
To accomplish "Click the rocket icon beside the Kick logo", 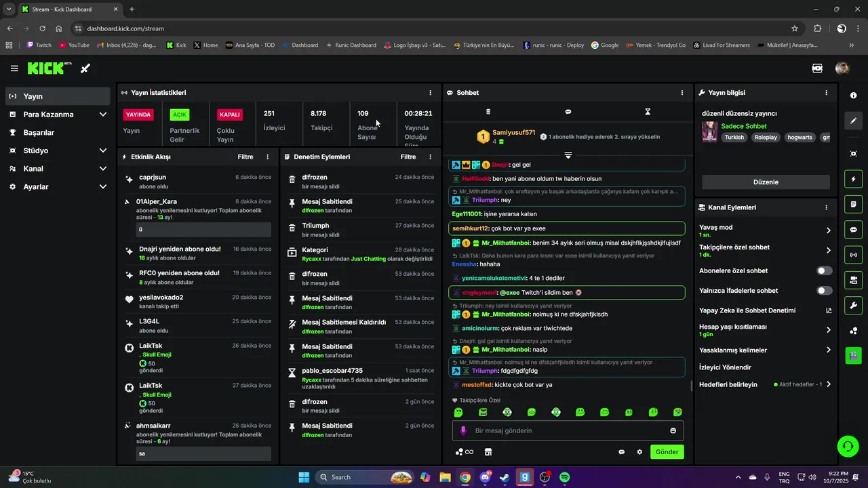I will coord(85,68).
